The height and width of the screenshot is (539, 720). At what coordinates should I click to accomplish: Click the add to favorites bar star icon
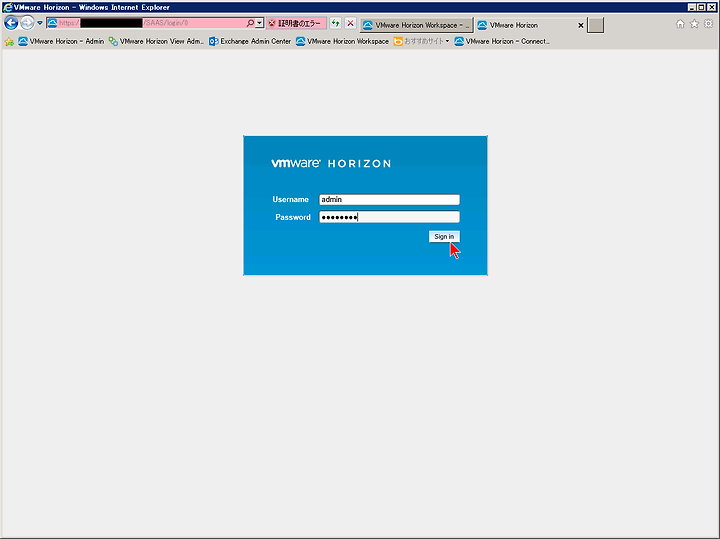[9, 42]
